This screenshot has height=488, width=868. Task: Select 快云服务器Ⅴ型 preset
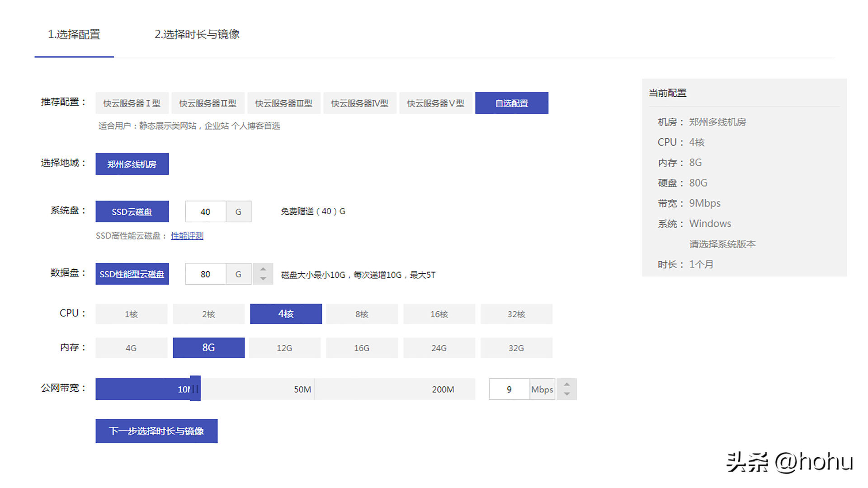[436, 103]
